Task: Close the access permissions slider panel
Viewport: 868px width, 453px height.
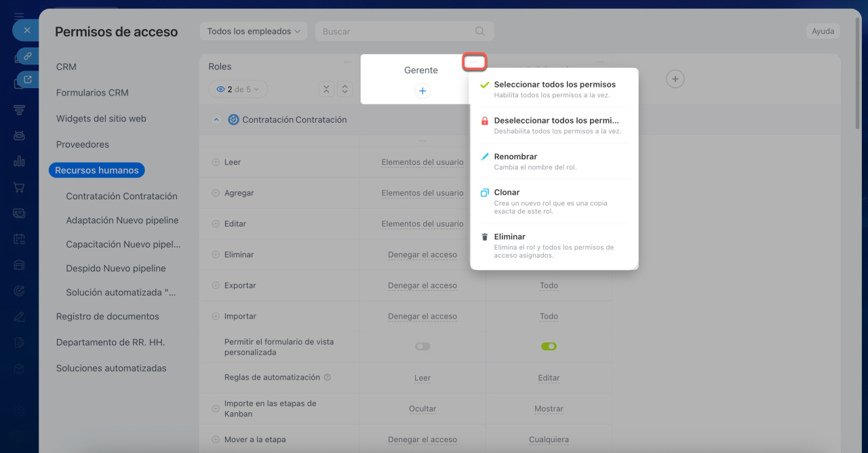Action: coord(26,31)
